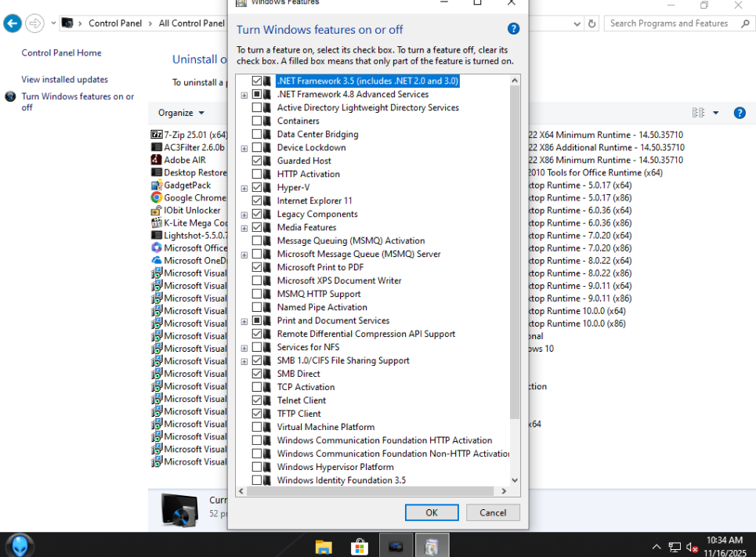Click the back arrow in Control Panel
The image size is (756, 557).
coord(13,24)
